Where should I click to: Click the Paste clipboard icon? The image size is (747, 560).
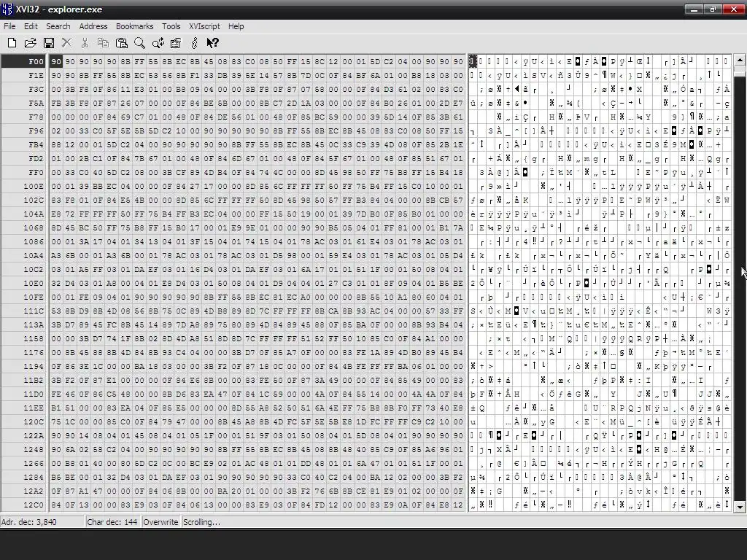click(x=122, y=43)
